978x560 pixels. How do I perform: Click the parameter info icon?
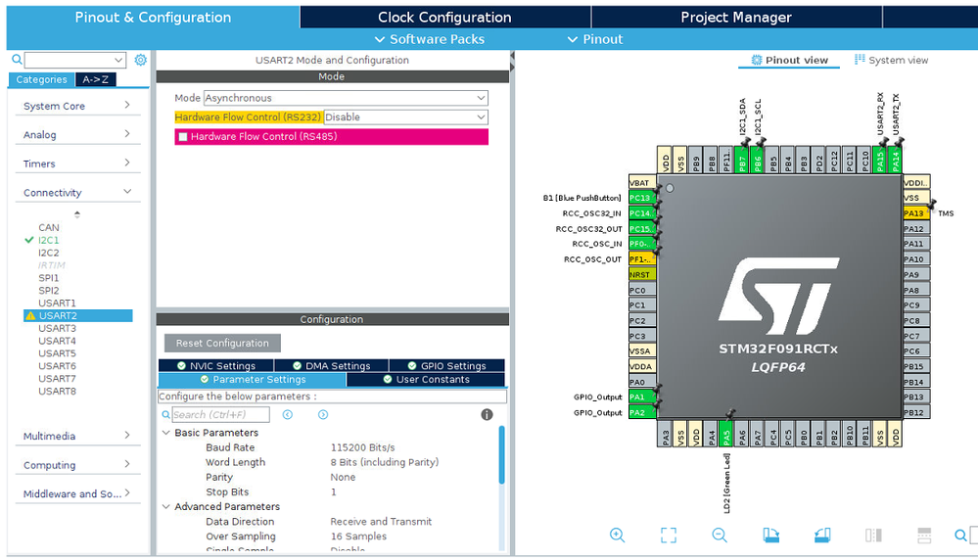pos(488,415)
